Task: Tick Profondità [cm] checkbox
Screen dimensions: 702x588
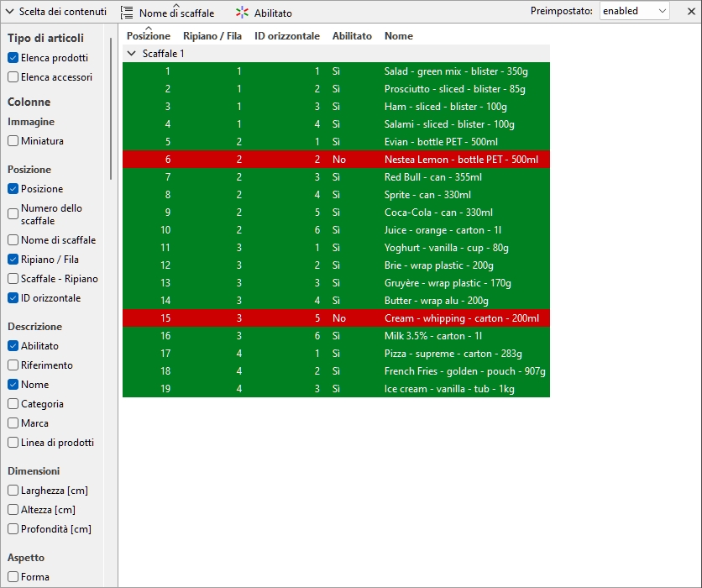Action: (13, 529)
